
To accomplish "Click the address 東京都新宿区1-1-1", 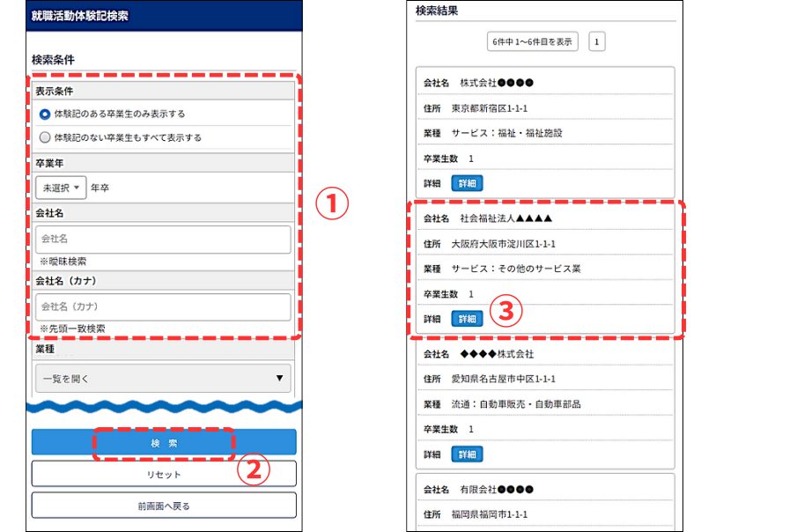I will (490, 109).
